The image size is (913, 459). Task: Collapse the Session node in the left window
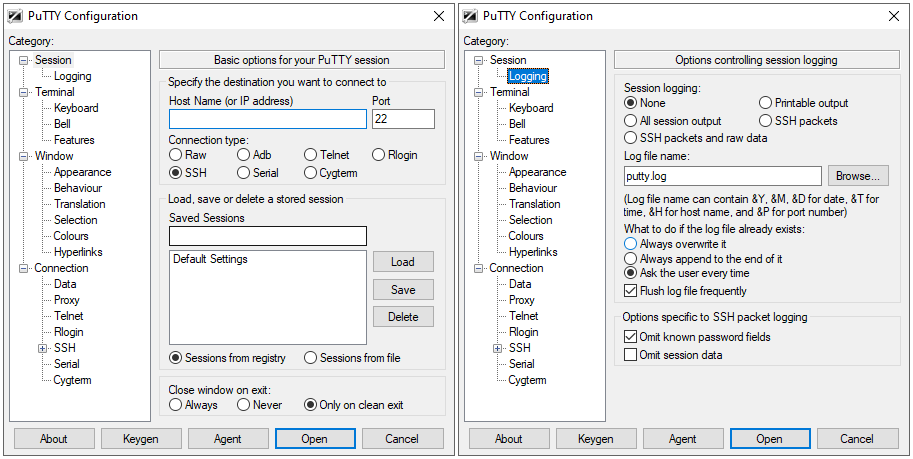(23, 60)
